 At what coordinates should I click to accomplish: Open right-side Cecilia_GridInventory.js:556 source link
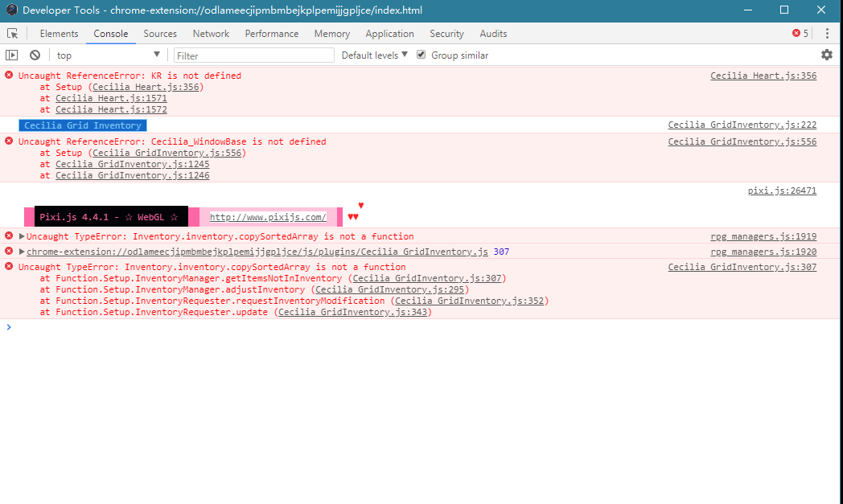tap(742, 141)
